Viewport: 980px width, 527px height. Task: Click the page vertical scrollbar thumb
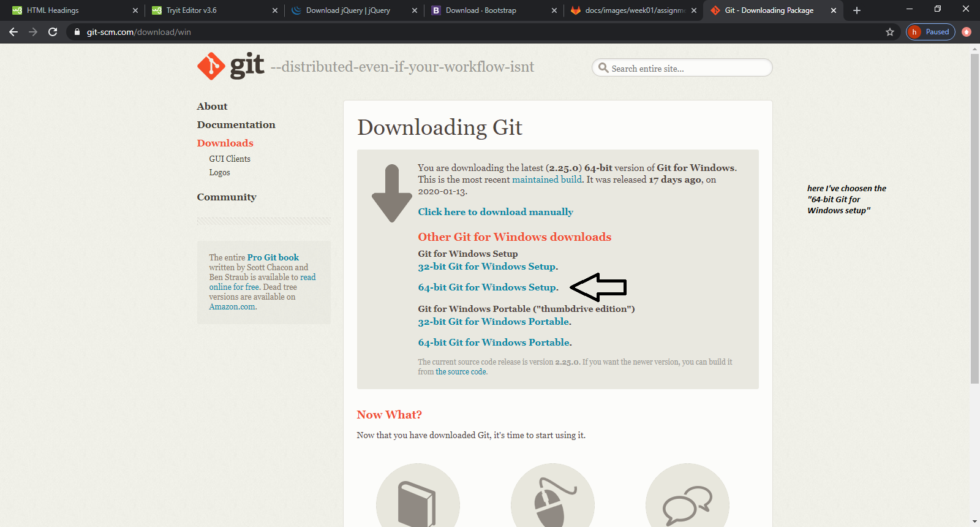pos(974,219)
